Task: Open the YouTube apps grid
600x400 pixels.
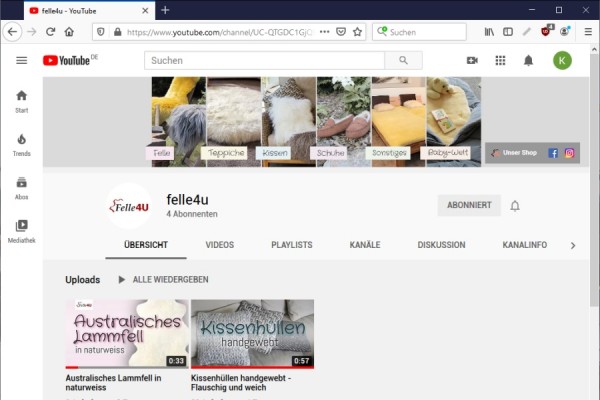Action: click(500, 61)
